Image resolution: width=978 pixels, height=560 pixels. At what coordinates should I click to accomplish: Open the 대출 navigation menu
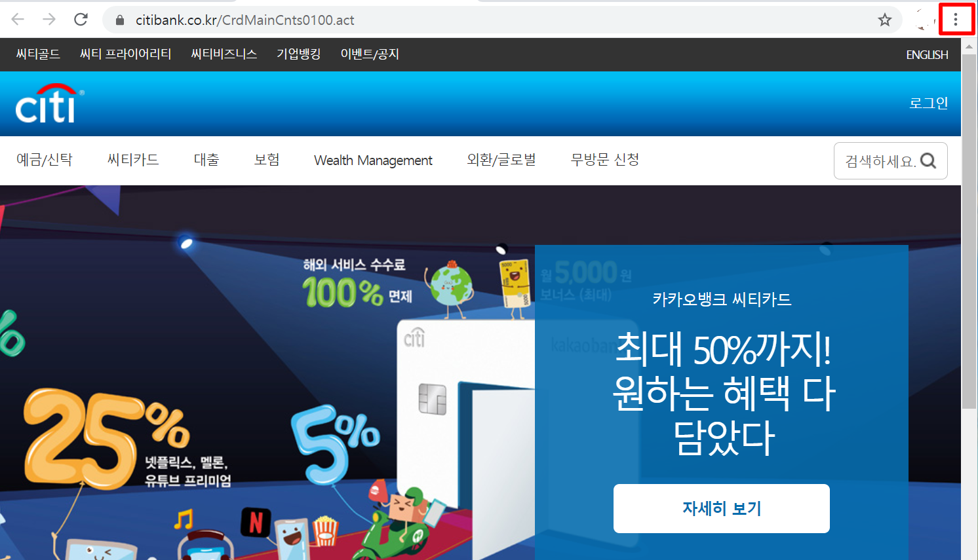(x=206, y=160)
